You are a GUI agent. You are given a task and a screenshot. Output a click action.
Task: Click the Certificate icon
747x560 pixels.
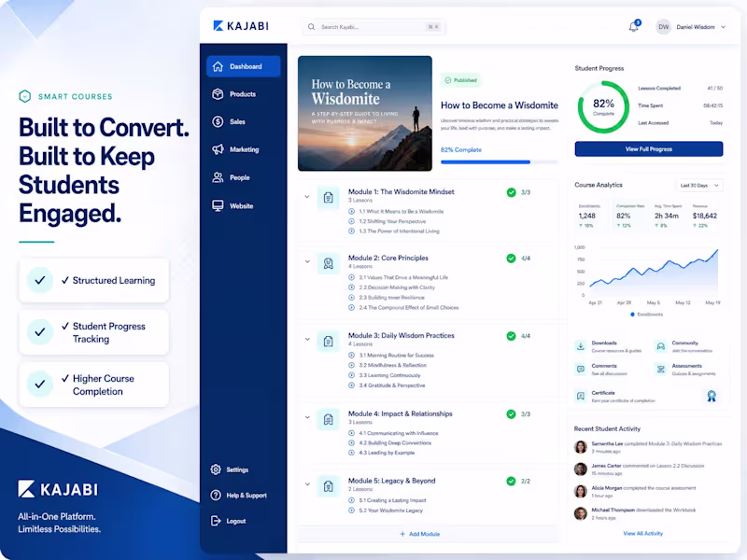click(x=581, y=396)
